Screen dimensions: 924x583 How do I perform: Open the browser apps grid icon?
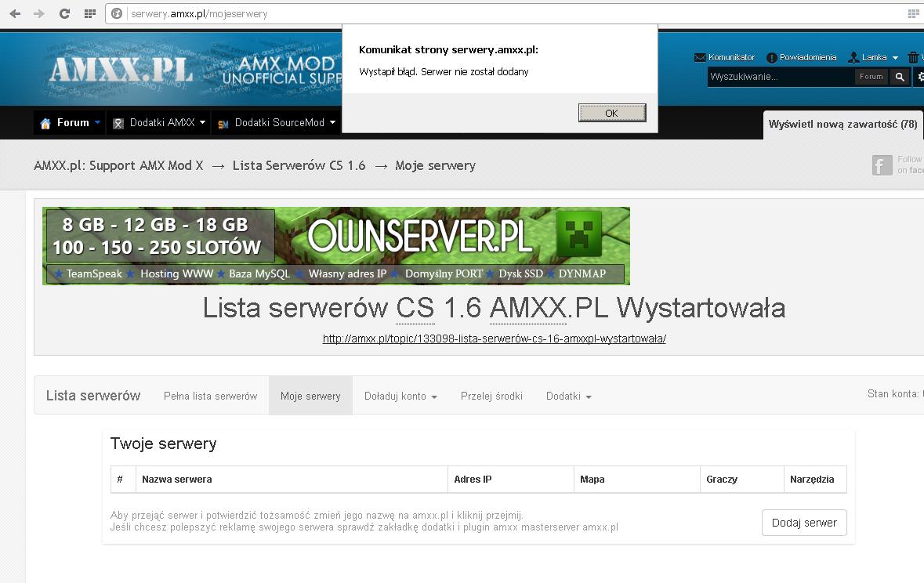90,13
